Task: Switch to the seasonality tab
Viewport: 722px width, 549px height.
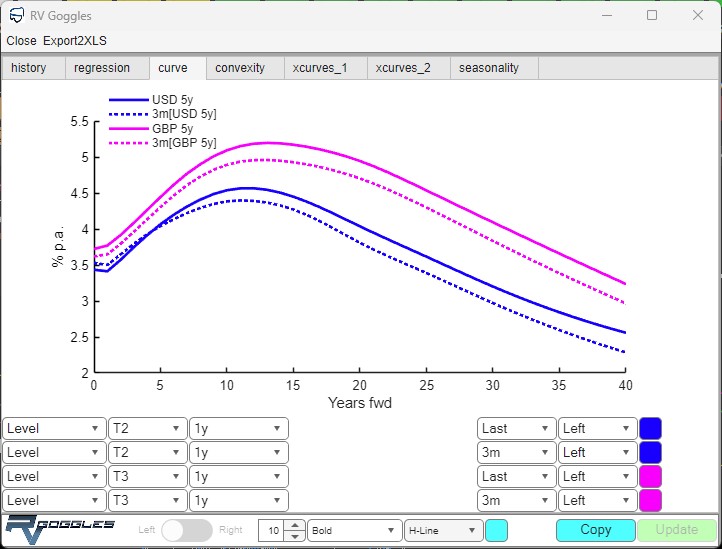Action: pos(494,68)
